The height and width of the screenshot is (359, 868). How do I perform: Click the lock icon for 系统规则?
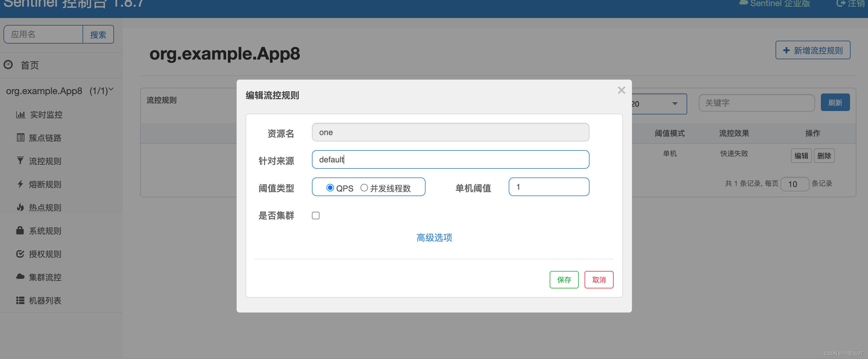pyautogui.click(x=20, y=230)
